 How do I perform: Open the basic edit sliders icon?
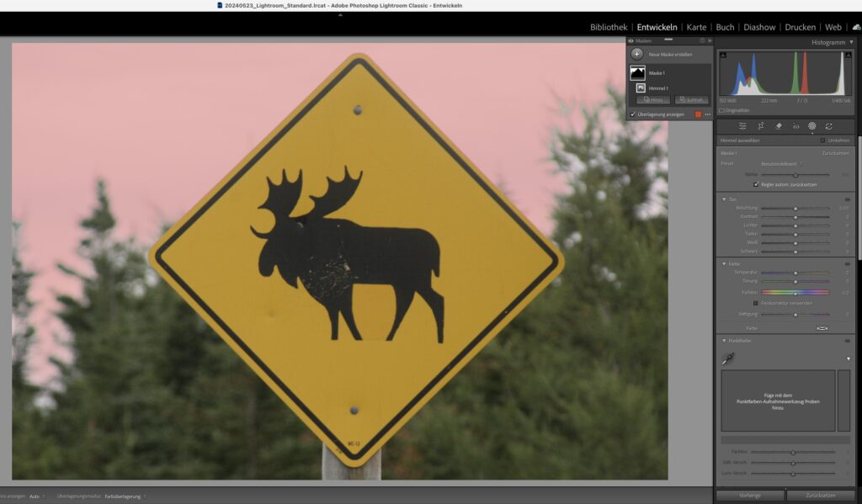(x=742, y=126)
